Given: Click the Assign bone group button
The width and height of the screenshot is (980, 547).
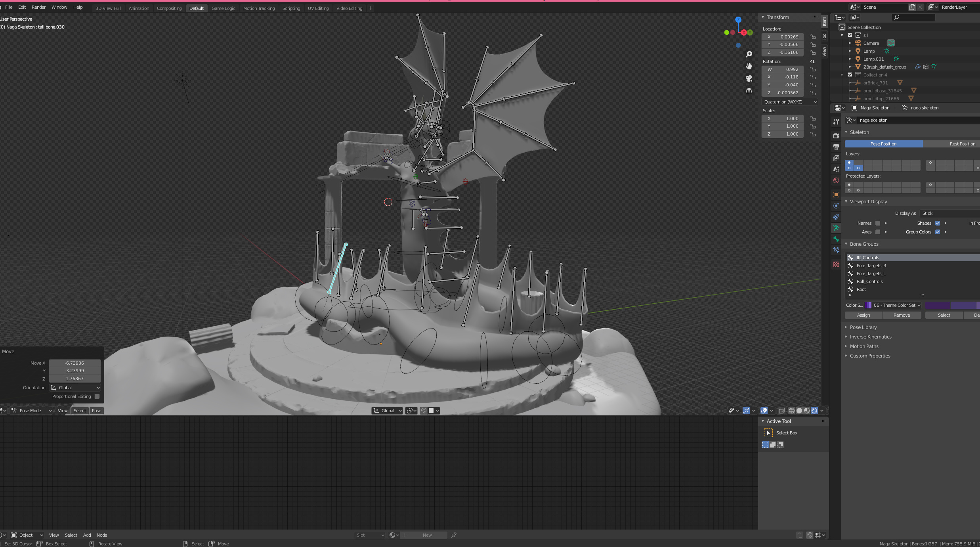Looking at the screenshot, I should pyautogui.click(x=863, y=315).
